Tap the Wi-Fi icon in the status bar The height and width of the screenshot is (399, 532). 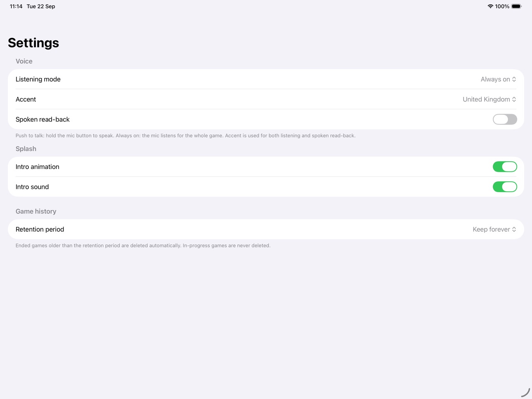[490, 6]
